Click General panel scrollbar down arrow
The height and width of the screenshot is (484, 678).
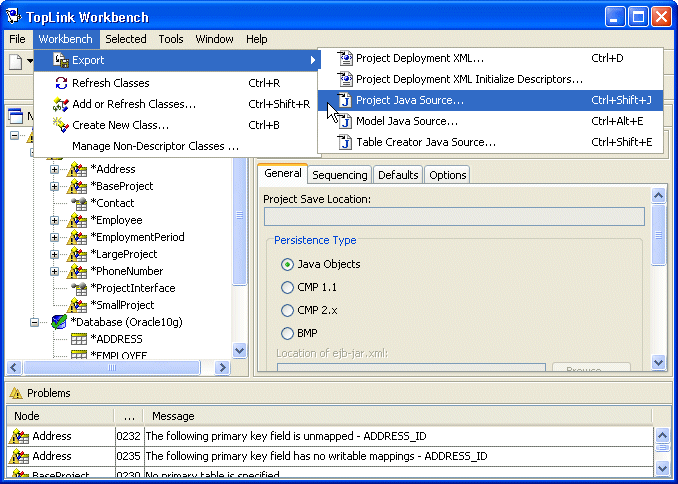point(658,362)
